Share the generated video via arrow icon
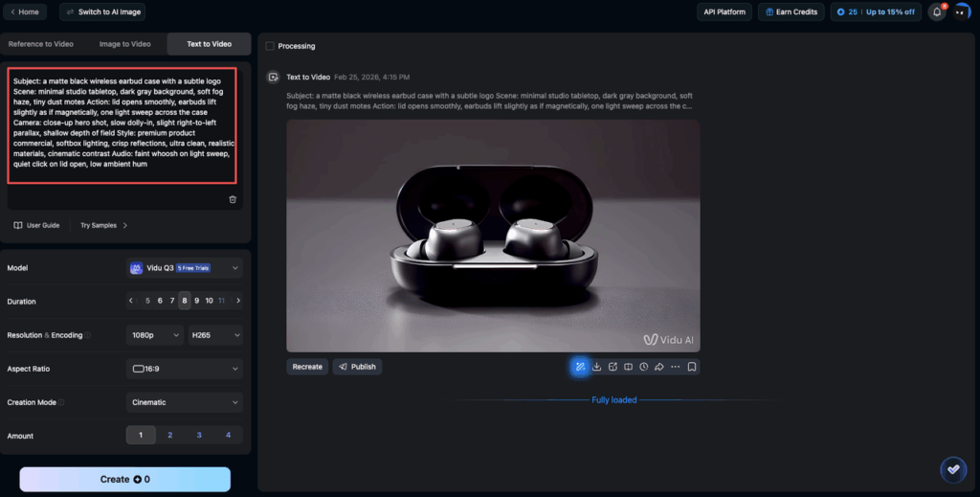The image size is (980, 497). pyautogui.click(x=659, y=367)
